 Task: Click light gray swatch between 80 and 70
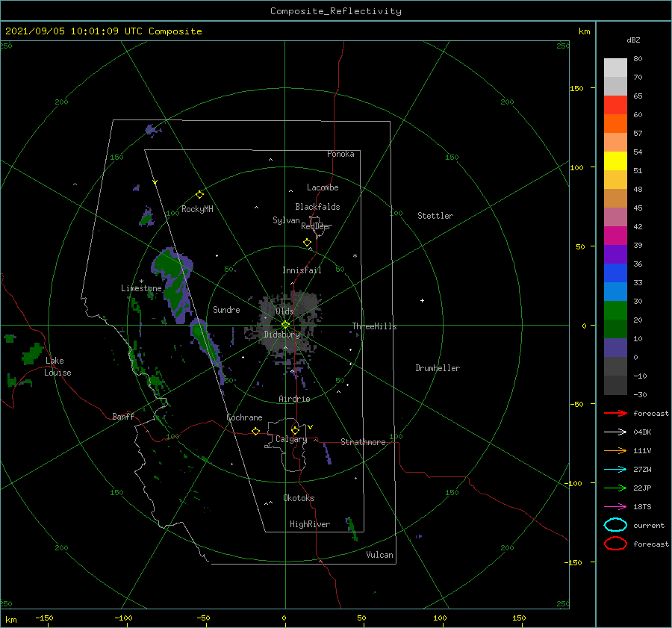[x=615, y=68]
